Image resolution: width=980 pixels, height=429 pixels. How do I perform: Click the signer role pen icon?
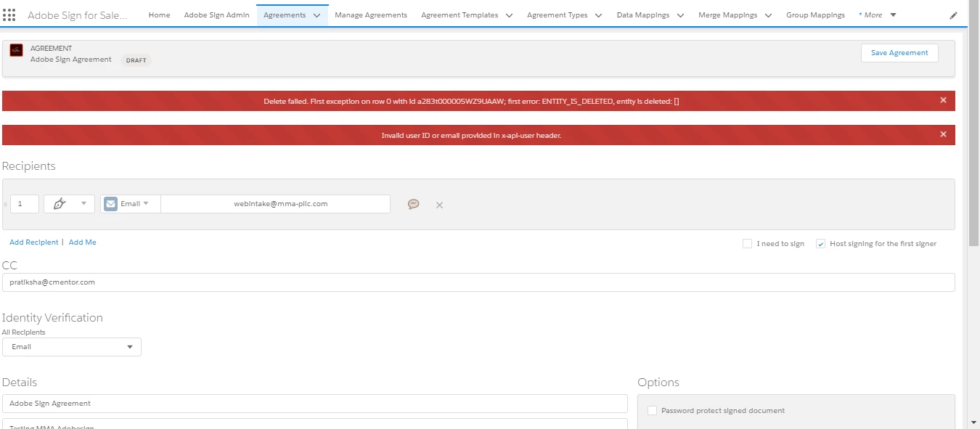point(60,204)
